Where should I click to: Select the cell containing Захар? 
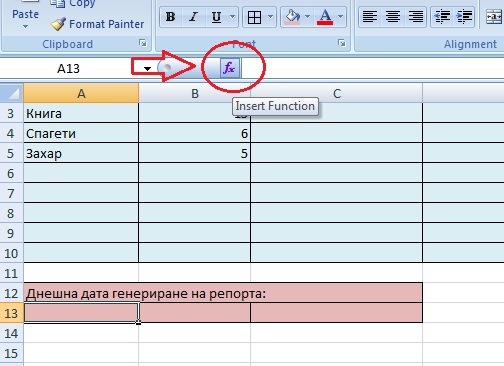point(81,153)
